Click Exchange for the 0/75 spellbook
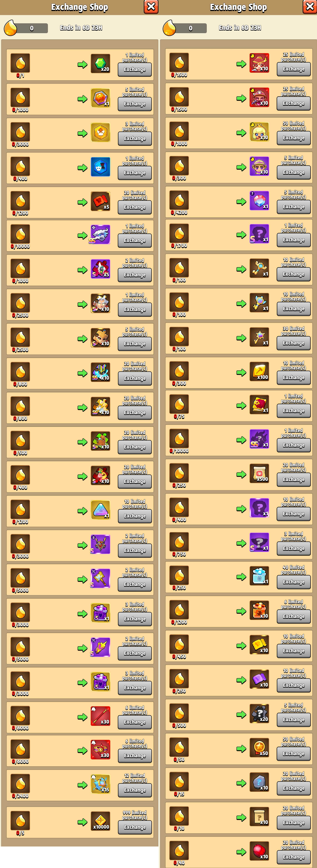 (x=294, y=411)
